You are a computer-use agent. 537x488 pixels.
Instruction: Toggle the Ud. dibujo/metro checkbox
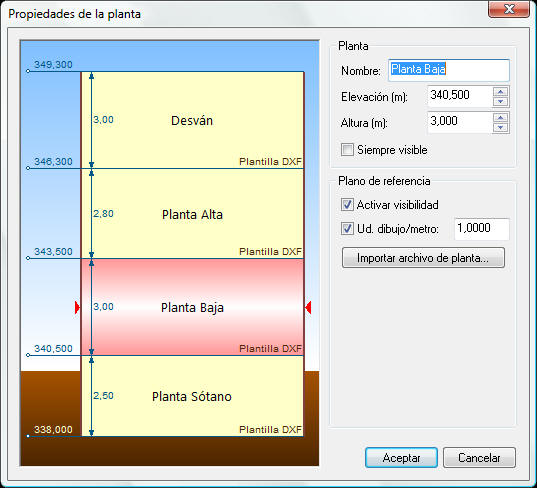click(347, 228)
